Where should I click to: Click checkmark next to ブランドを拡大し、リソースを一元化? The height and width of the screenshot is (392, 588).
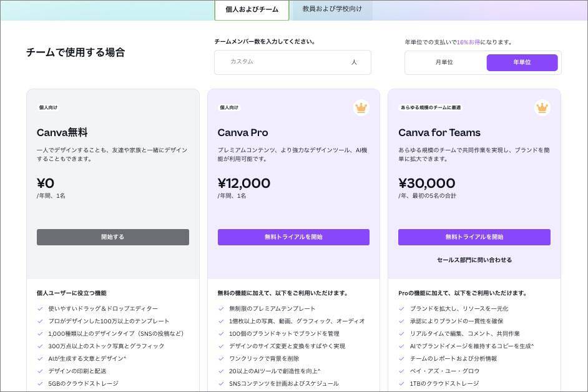(x=402, y=308)
